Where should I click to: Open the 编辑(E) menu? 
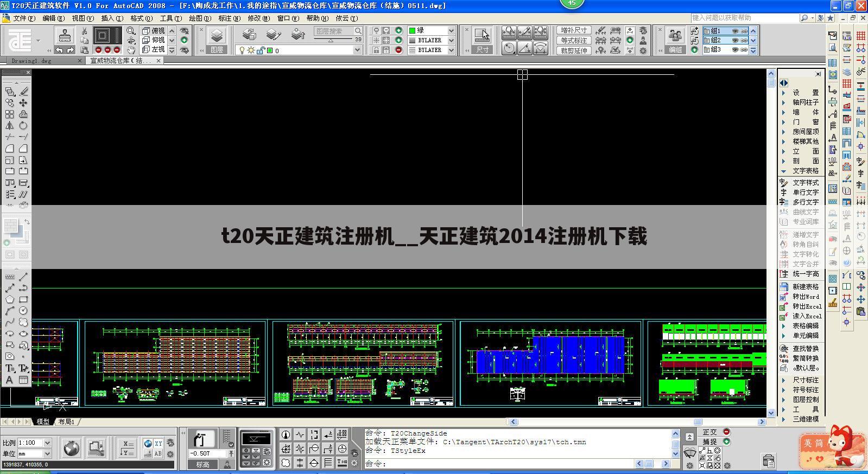tap(53, 18)
